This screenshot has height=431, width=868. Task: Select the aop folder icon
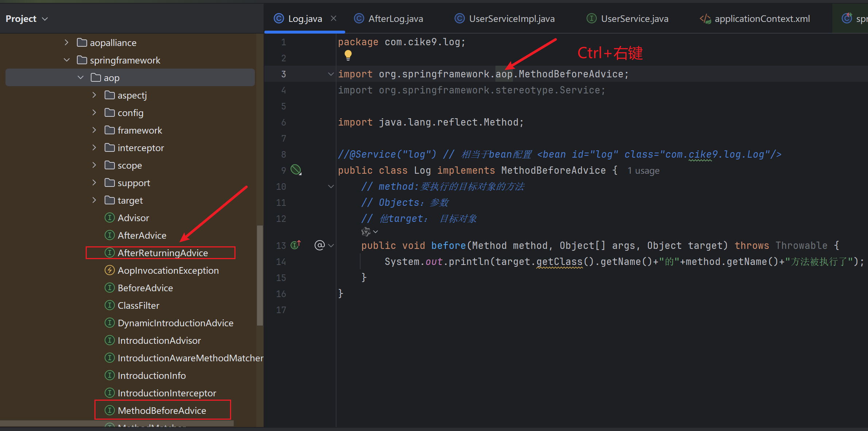coord(96,78)
